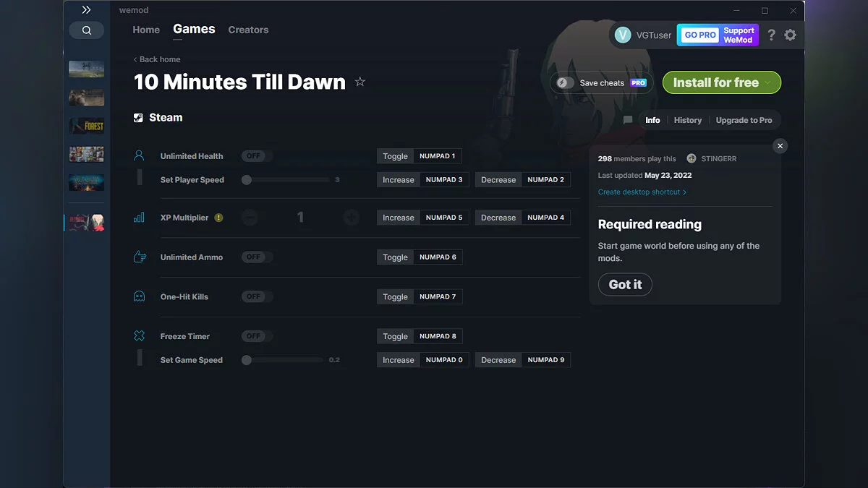Increase XP Multiplier with plus button
This screenshot has width=868, height=488.
(x=352, y=218)
